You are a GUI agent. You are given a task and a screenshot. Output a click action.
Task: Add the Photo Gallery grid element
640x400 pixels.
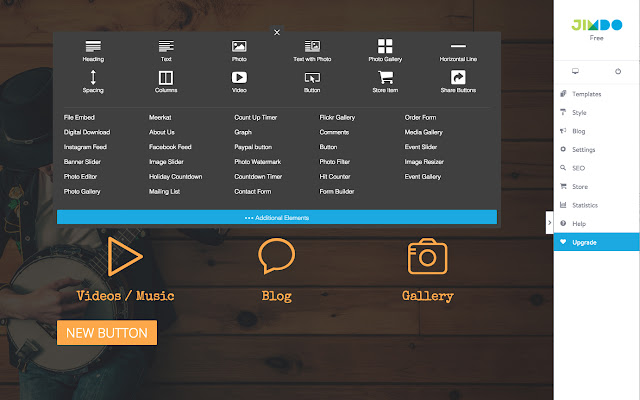coord(385,51)
